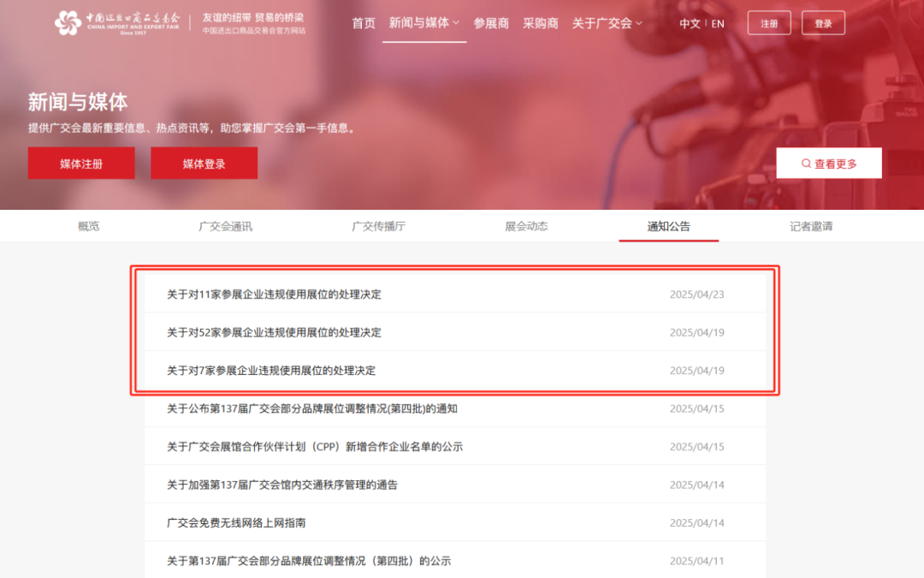924x578 pixels.
Task: Open the 首页 menu item
Action: coord(362,23)
